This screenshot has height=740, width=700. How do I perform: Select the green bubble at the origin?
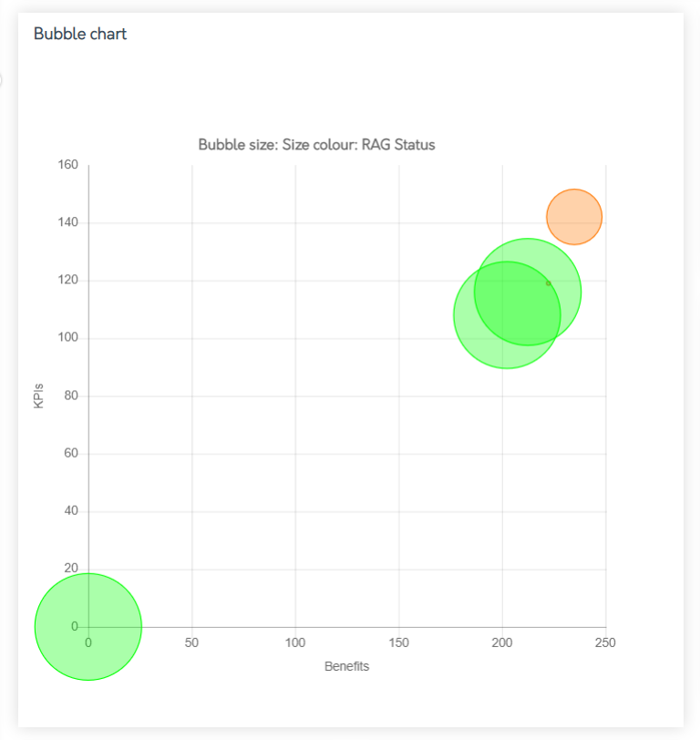pyautogui.click(x=88, y=627)
